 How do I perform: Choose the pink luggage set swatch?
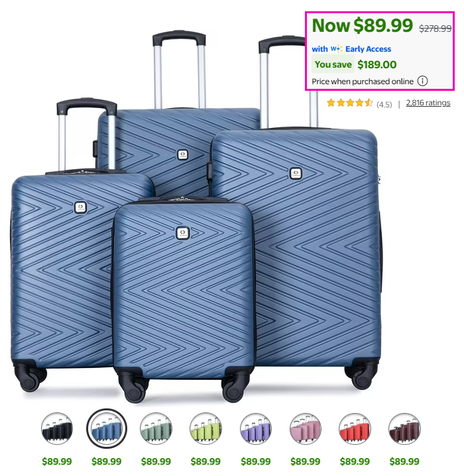(x=306, y=428)
